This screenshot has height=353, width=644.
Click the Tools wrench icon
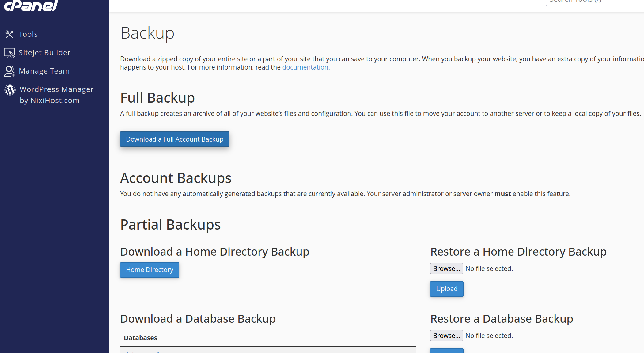coord(9,34)
